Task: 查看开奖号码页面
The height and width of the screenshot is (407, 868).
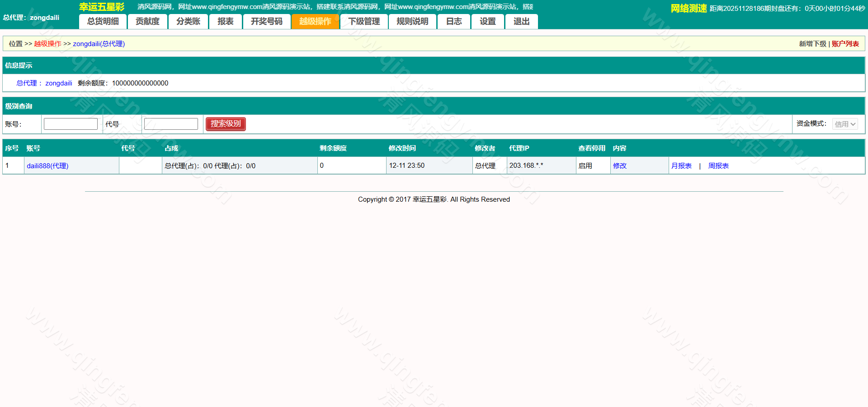Action: coord(266,21)
